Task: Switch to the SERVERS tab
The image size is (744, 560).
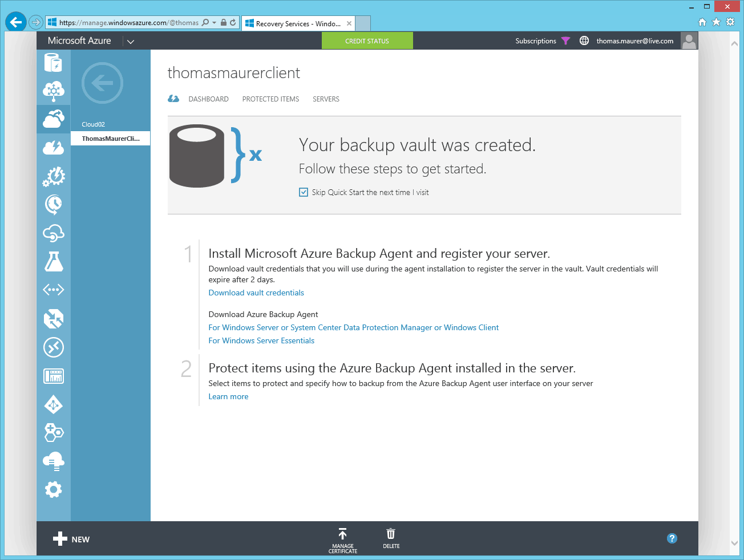Action: pyautogui.click(x=326, y=99)
